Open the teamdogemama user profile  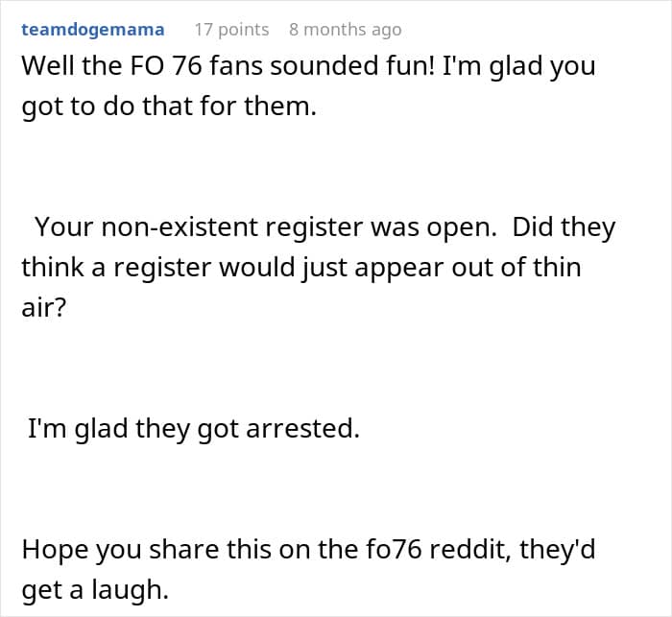[93, 30]
